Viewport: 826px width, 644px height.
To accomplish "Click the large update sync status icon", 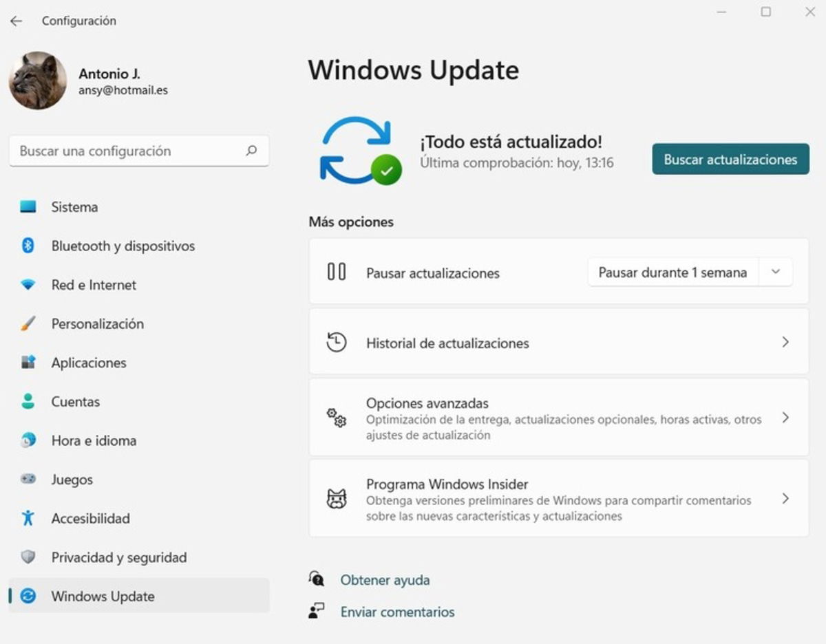I will pyautogui.click(x=361, y=151).
